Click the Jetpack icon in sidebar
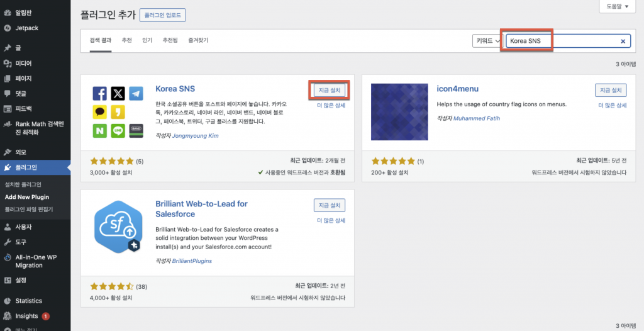The width and height of the screenshot is (644, 331). pos(7,28)
